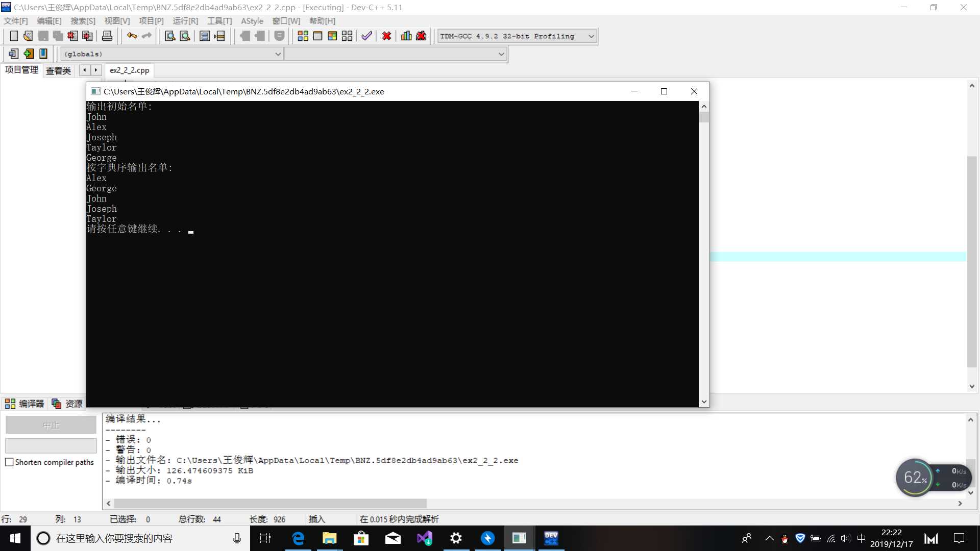This screenshot has height=551, width=980.
Task: Open the 帮助[H] menu
Action: [322, 21]
